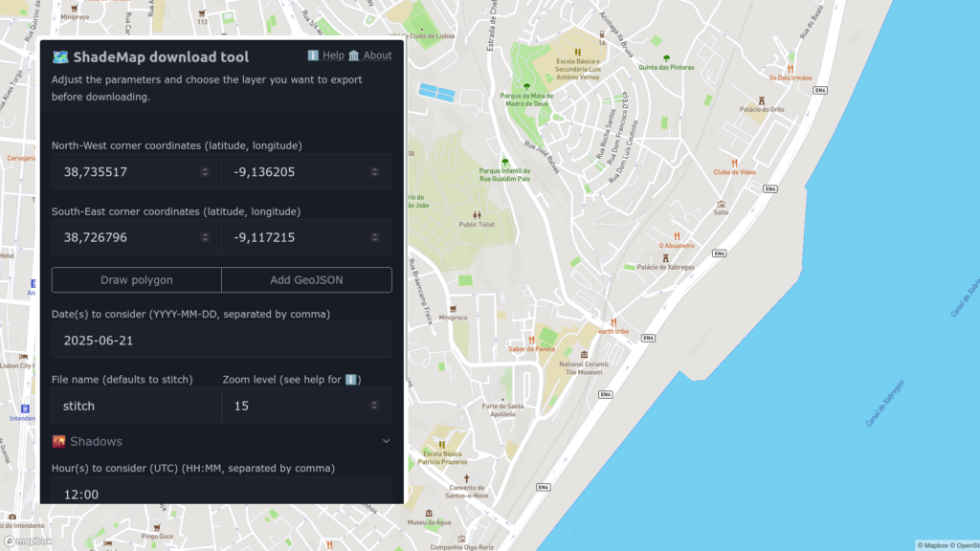Select Parque da Mata de Madre de Deus icon
Screen dimensions: 980x551
coord(526,86)
